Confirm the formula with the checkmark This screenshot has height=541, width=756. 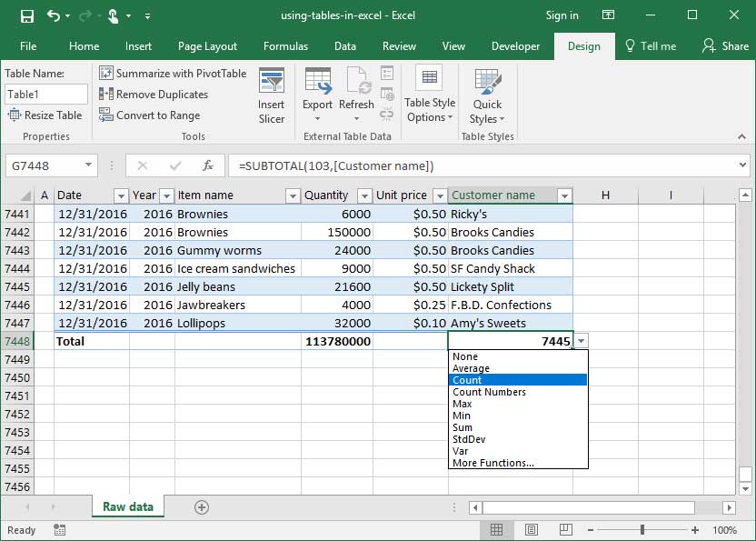click(x=175, y=166)
